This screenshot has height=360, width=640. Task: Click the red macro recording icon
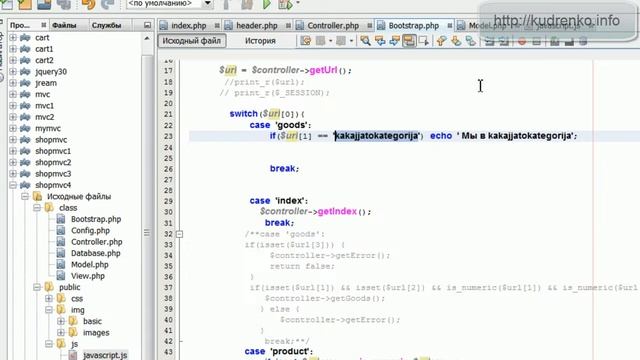(522, 41)
